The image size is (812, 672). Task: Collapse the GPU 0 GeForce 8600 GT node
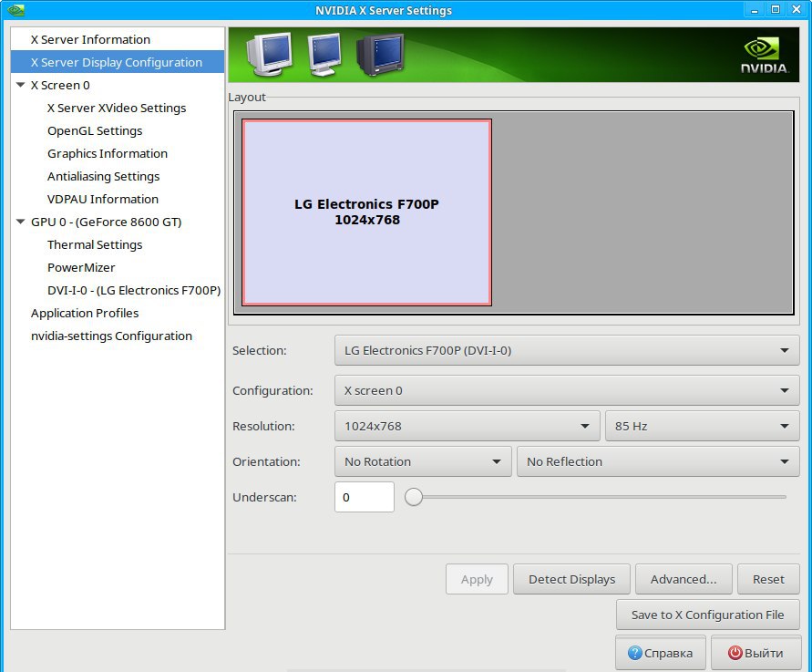(21, 222)
